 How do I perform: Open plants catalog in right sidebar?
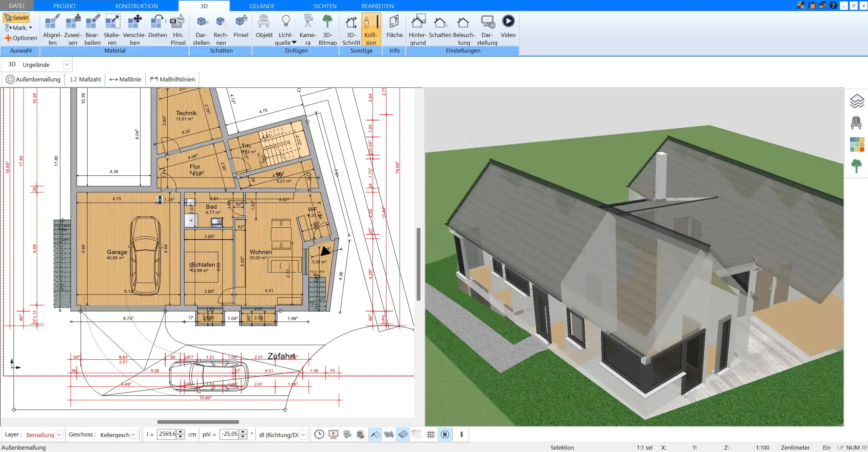(856, 166)
